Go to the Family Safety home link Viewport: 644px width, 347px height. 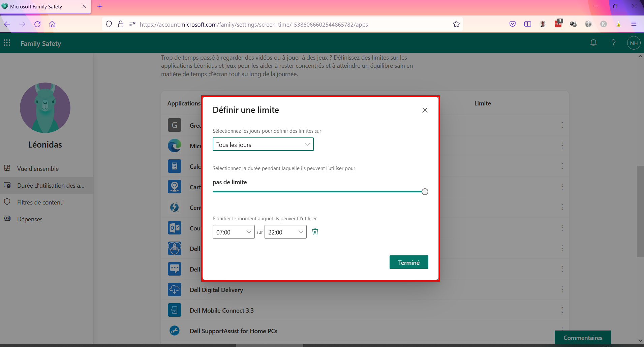pos(41,43)
